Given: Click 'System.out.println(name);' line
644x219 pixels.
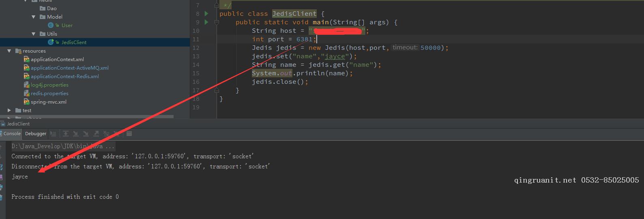Looking at the screenshot, I should click(302, 73).
